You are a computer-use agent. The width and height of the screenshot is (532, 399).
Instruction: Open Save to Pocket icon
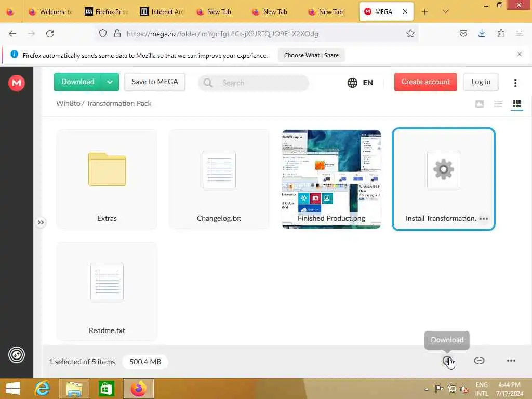[x=463, y=33]
